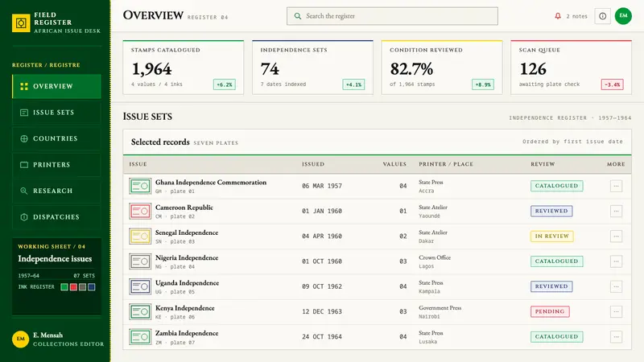
Task: Click the EM green avatar in top bar
Action: (623, 16)
